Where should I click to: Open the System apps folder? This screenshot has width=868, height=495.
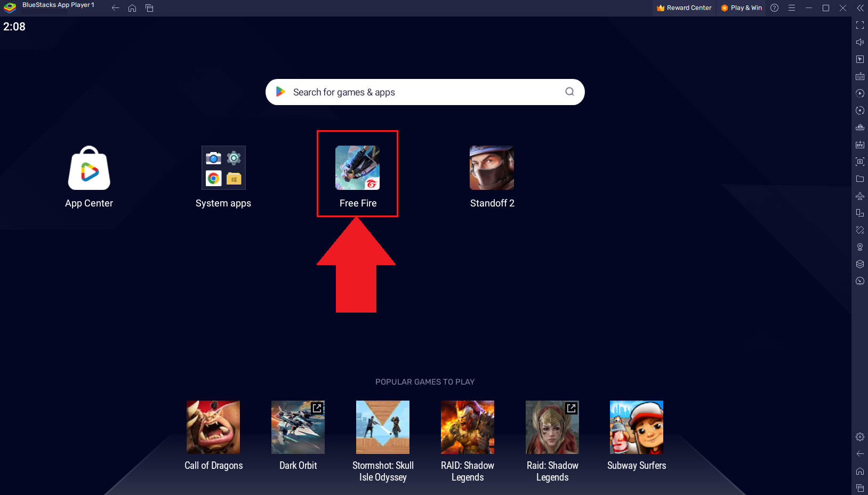coord(223,168)
